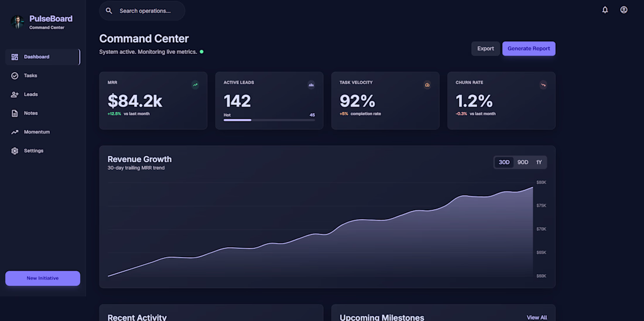Viewport: 644px width, 321px height.
Task: Select the Dashboard menu label
Action: click(36, 57)
